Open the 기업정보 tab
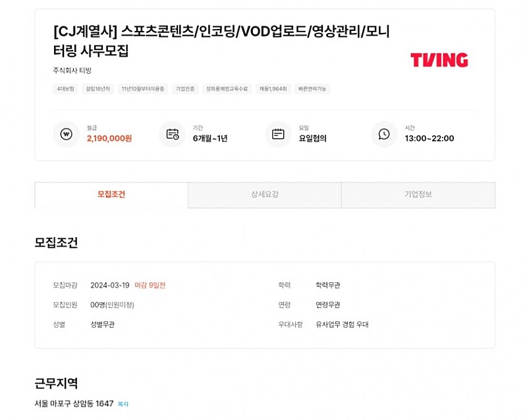Image resolution: width=527 pixels, height=420 pixels. pos(418,195)
